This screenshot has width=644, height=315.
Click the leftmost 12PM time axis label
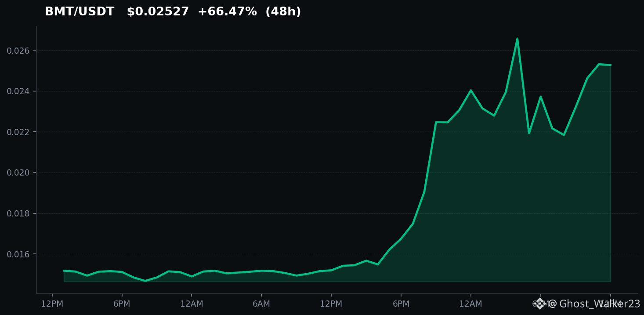pos(52,304)
